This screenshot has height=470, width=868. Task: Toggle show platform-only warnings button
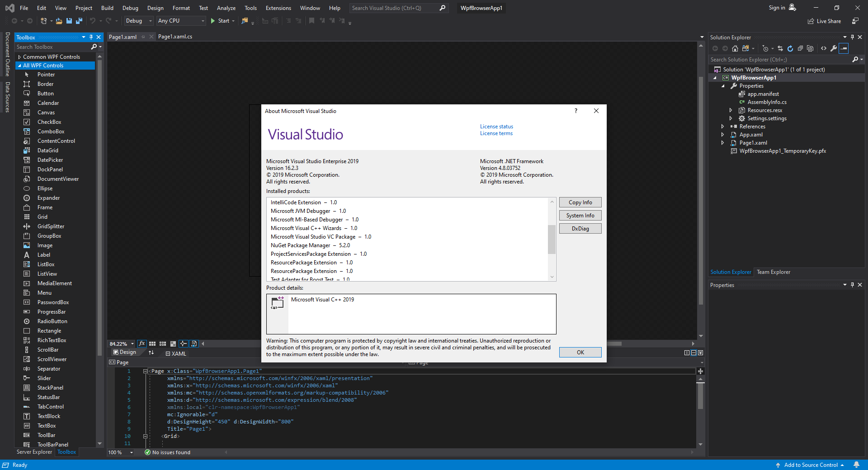pos(194,343)
